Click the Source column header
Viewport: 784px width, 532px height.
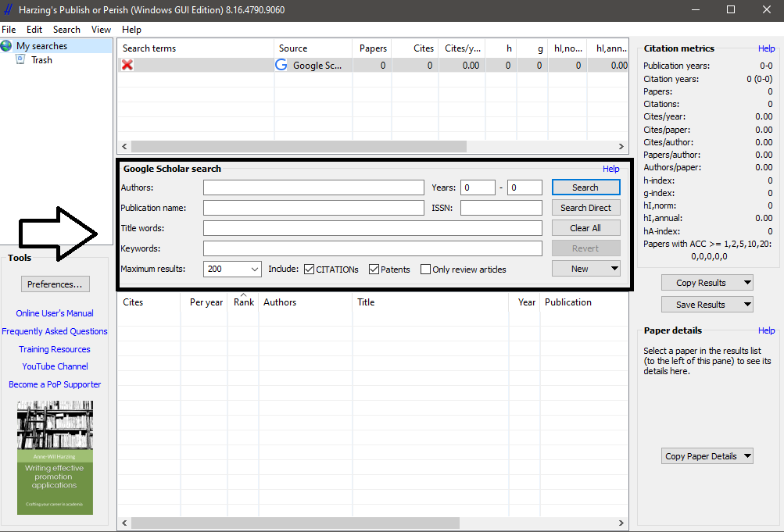pyautogui.click(x=313, y=48)
